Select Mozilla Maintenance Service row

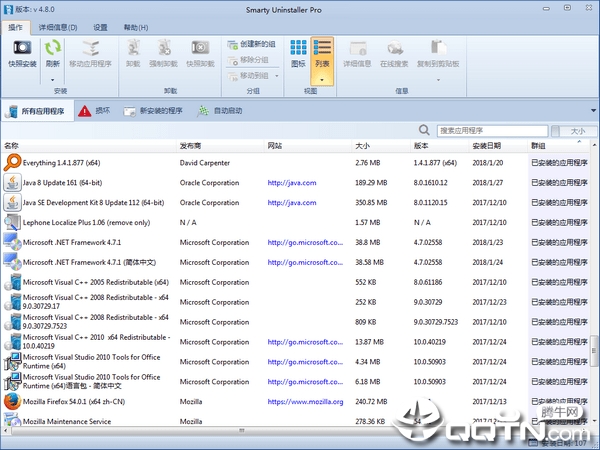[295, 421]
